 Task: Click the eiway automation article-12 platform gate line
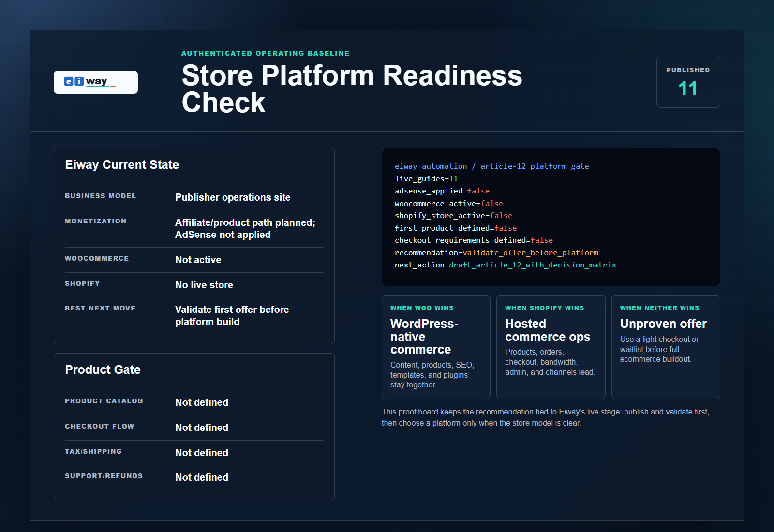click(x=491, y=166)
